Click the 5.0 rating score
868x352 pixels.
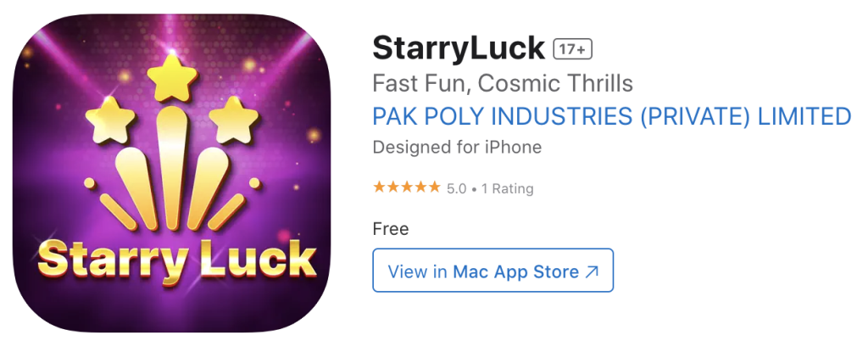(457, 188)
